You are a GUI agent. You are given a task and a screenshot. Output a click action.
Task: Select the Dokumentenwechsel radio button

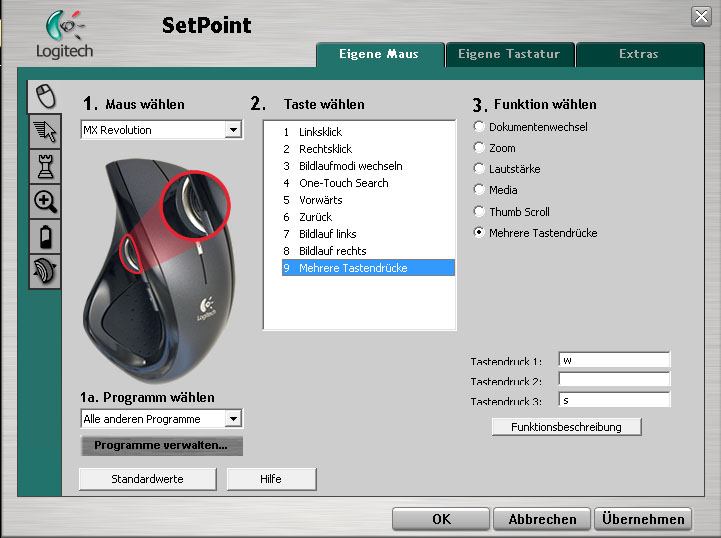pos(479,126)
